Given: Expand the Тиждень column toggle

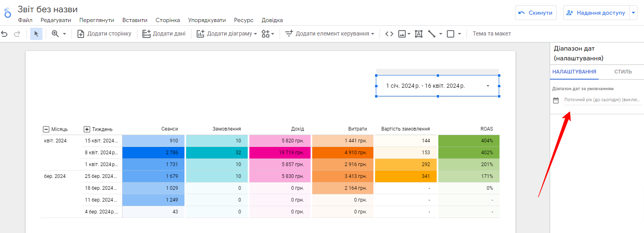Looking at the screenshot, I should [87, 129].
